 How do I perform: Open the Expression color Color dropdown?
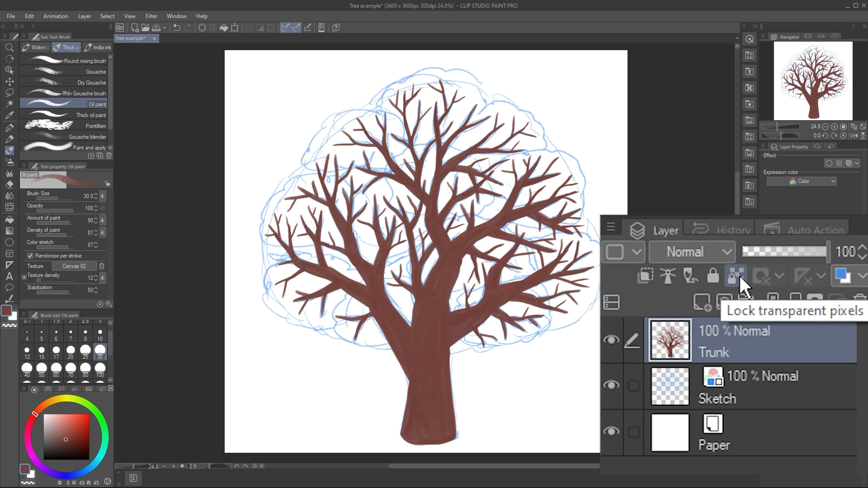pyautogui.click(x=801, y=181)
